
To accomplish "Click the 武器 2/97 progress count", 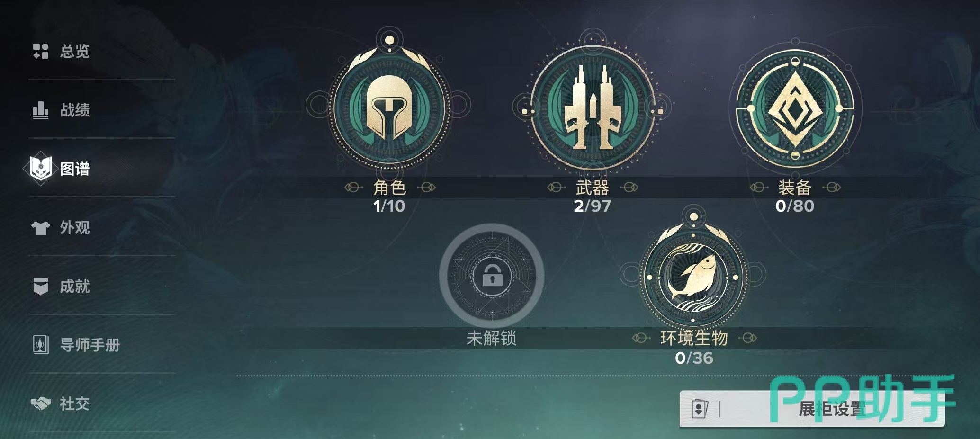I will click(x=592, y=206).
